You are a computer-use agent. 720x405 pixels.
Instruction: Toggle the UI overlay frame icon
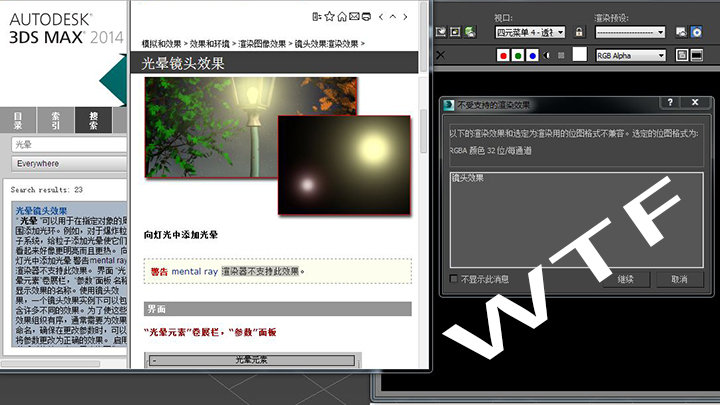[x=682, y=56]
